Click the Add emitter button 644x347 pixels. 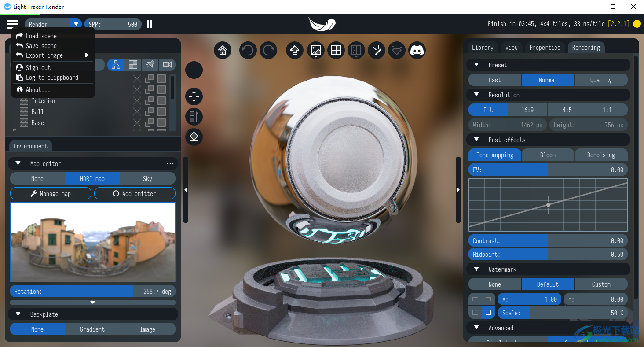[x=135, y=193]
